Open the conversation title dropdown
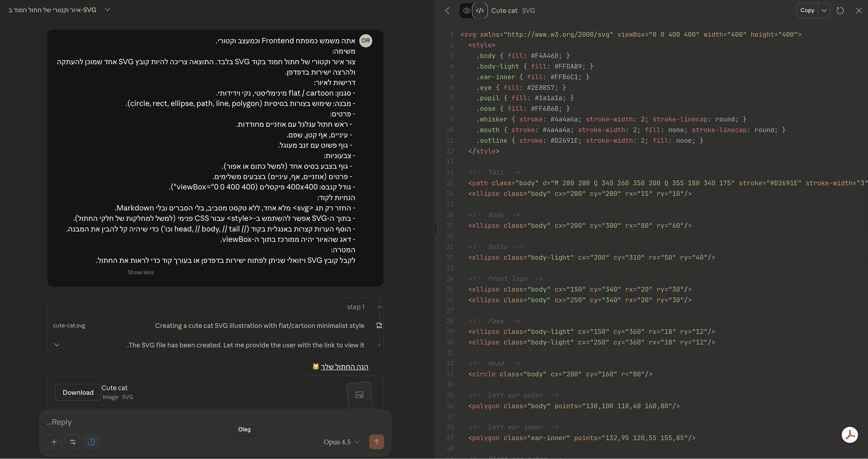 [x=107, y=10]
